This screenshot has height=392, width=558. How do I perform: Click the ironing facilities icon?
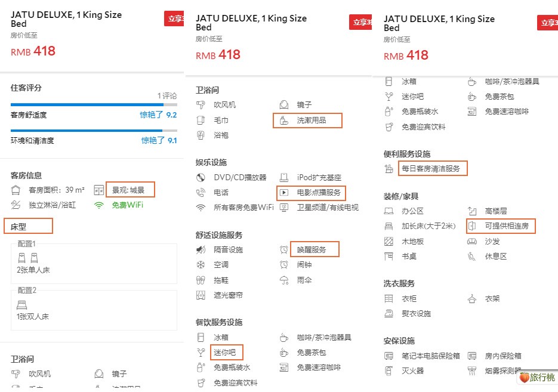tap(389, 313)
